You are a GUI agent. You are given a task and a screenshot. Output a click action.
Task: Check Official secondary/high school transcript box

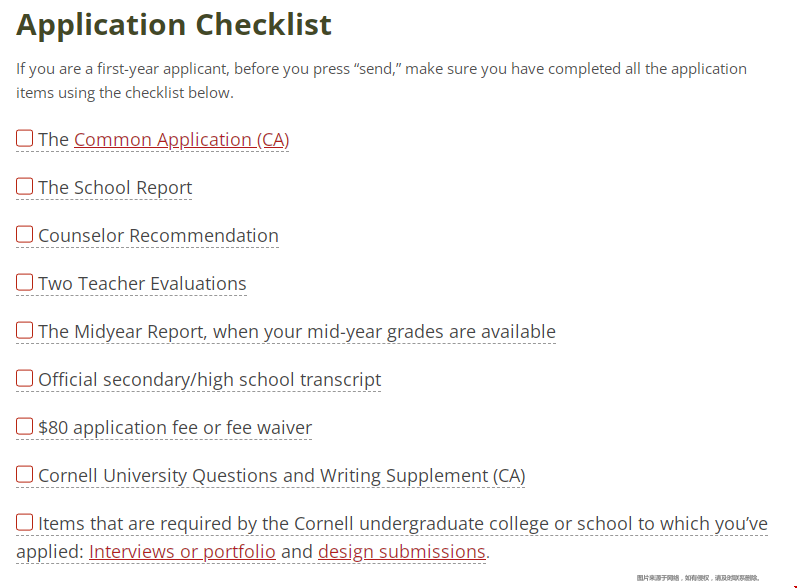click(x=24, y=379)
